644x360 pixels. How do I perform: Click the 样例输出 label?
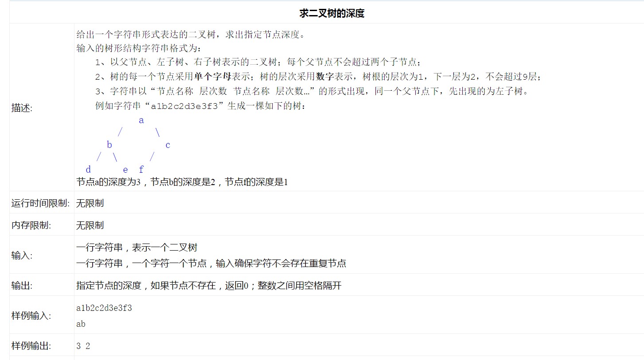click(x=31, y=346)
